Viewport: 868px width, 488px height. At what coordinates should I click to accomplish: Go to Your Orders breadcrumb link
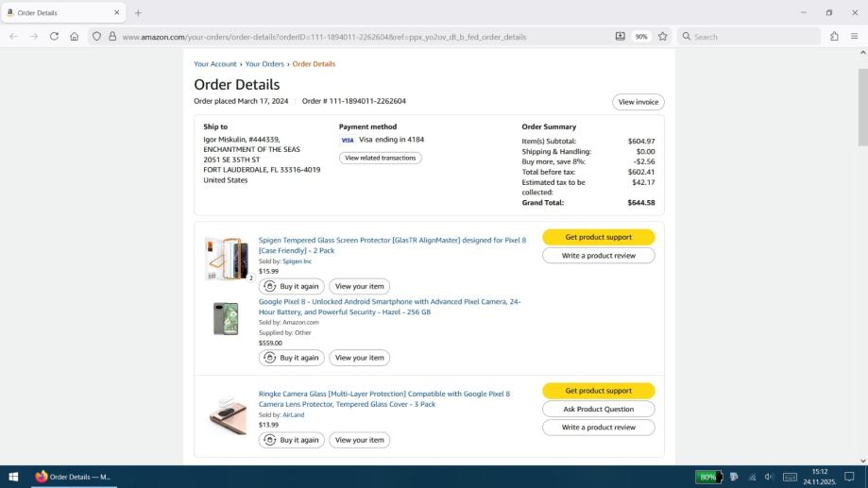pyautogui.click(x=264, y=64)
